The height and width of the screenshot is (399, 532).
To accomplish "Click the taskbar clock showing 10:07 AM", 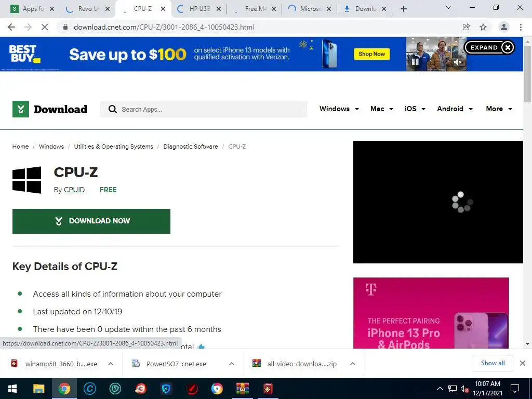I will [x=487, y=389].
